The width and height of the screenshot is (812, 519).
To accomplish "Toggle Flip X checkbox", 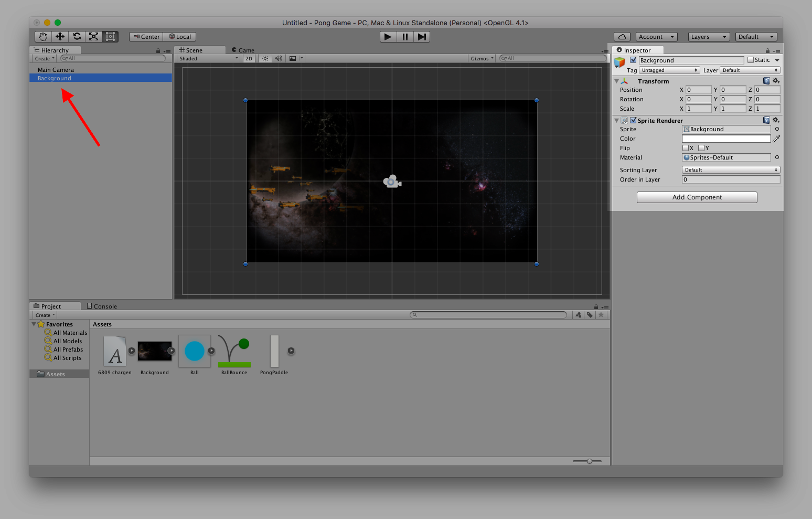I will tap(685, 148).
